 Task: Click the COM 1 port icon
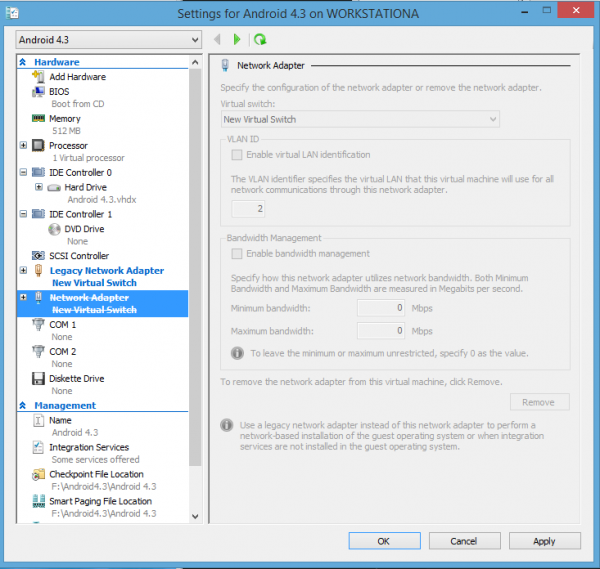38,324
